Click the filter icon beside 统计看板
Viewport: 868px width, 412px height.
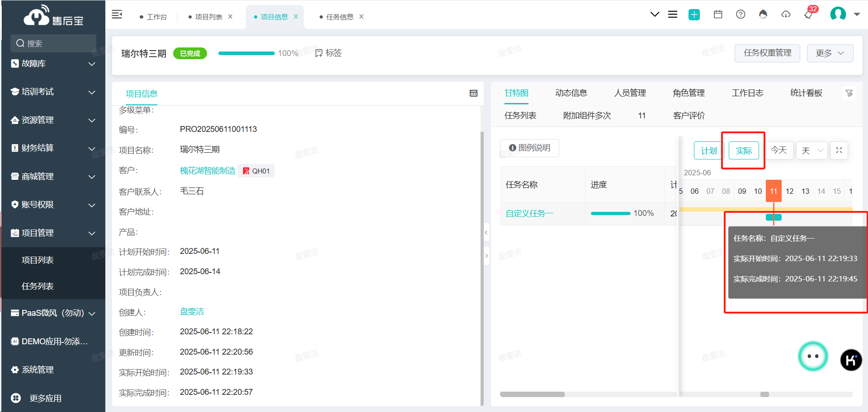pyautogui.click(x=849, y=93)
